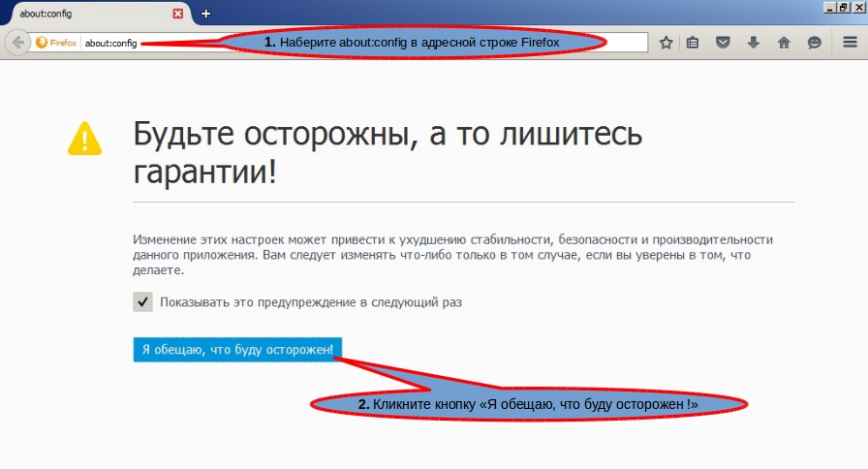The image size is (868, 470).
Task: Focus the about:config address text
Action: pos(110,43)
